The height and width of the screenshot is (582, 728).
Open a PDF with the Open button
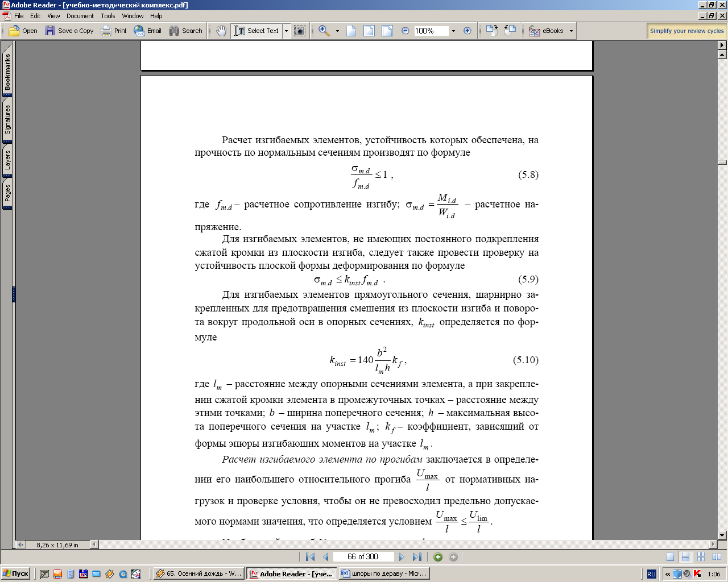24,31
